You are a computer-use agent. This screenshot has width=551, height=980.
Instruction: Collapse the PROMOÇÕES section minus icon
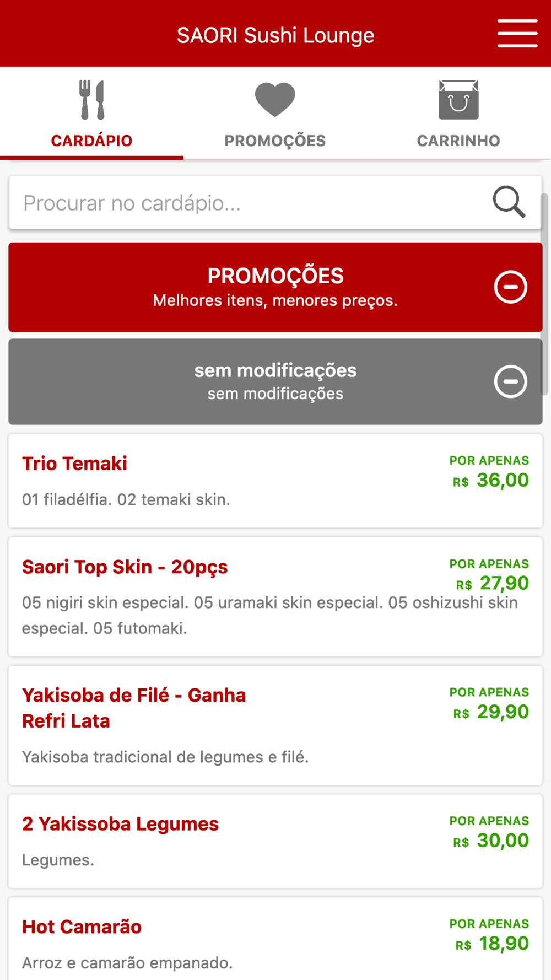510,287
